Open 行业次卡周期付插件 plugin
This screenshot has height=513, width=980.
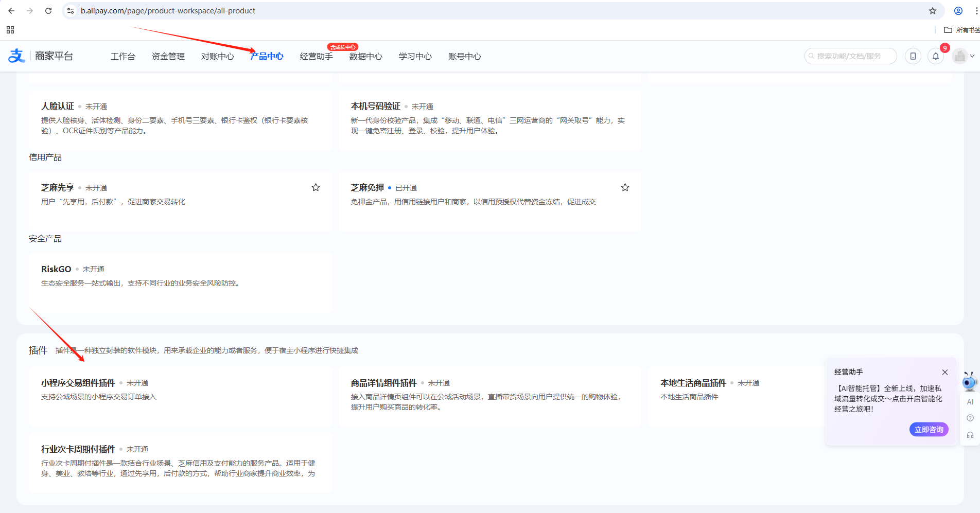click(181, 463)
